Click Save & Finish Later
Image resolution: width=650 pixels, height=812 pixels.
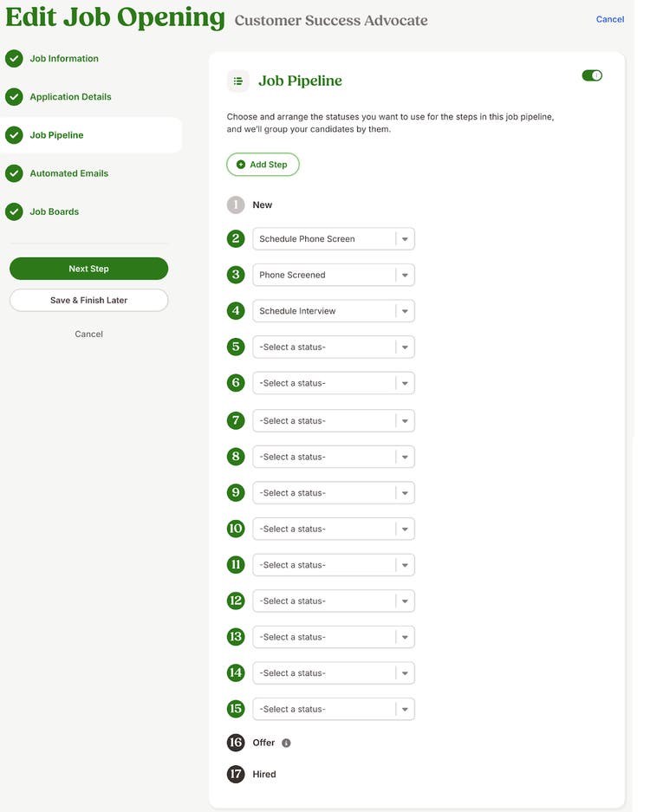[88, 301]
